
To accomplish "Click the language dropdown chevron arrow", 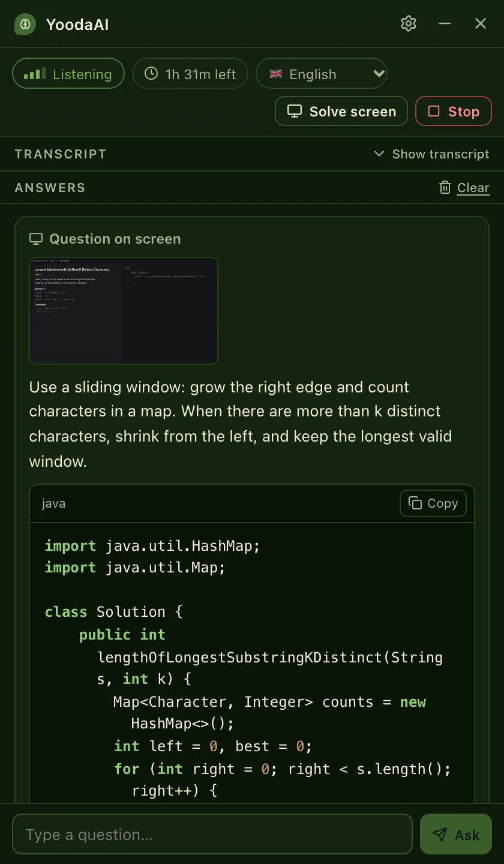I will 378,74.
